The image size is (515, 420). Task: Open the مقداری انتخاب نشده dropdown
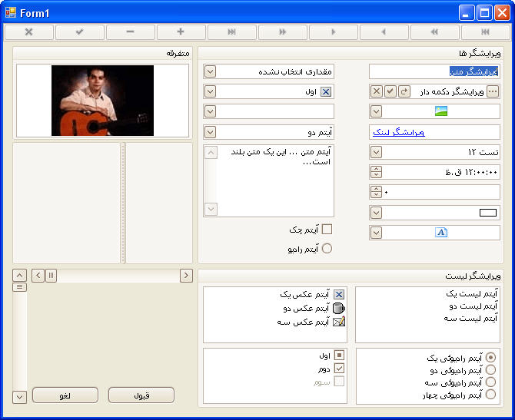click(x=210, y=71)
